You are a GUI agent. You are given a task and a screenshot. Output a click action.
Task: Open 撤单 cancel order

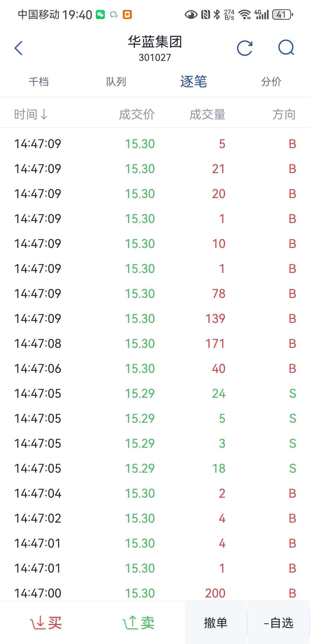[x=216, y=622]
